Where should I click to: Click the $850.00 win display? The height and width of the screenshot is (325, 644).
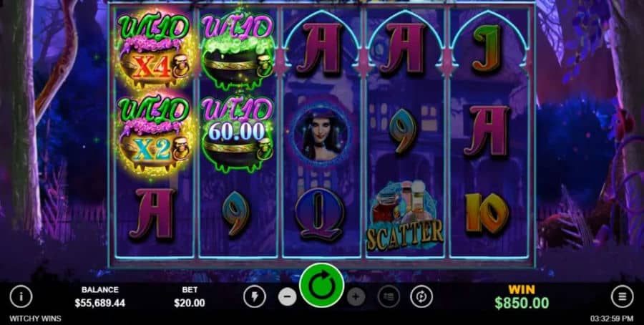(522, 304)
